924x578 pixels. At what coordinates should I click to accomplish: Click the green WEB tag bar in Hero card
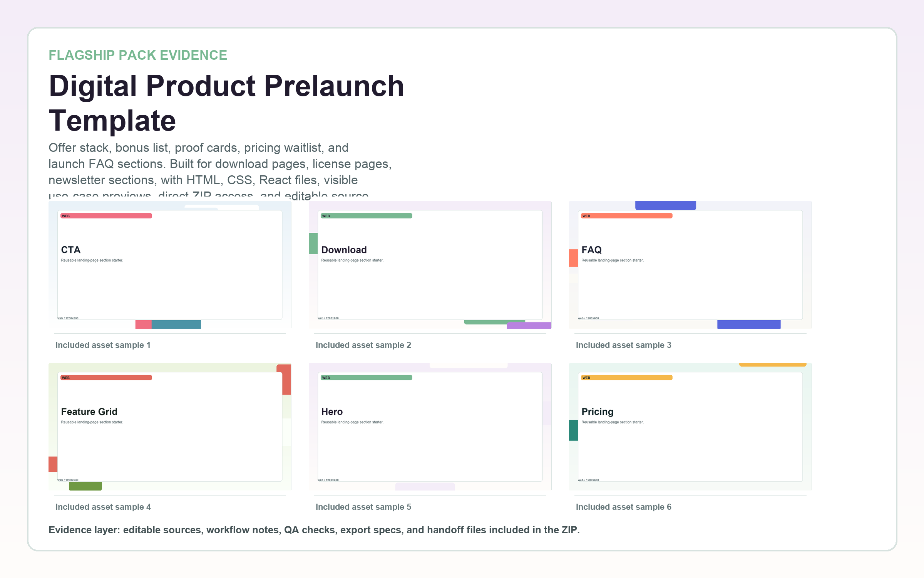tap(367, 378)
